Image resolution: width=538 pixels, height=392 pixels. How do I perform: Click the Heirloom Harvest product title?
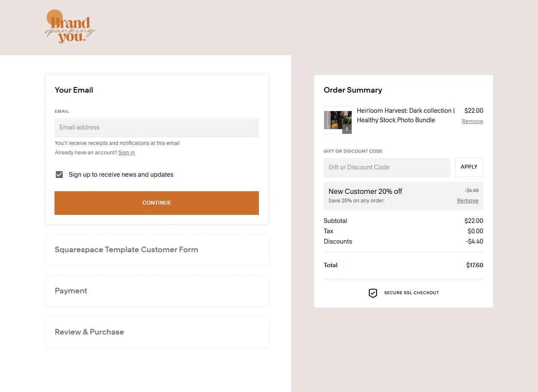[405, 115]
